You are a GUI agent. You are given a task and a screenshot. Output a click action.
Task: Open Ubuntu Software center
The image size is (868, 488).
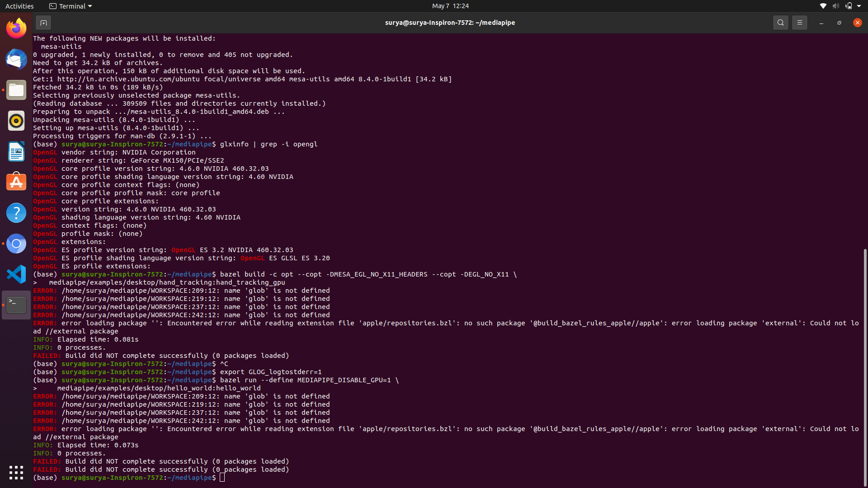coord(16,181)
